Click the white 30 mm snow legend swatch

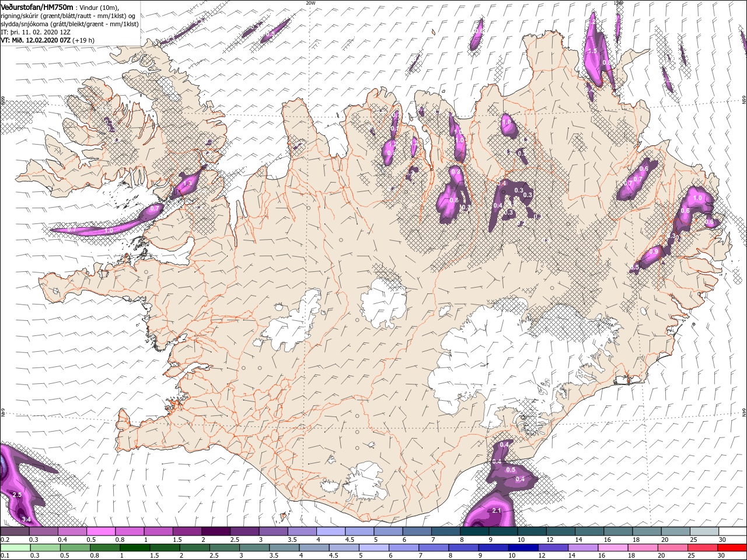(x=732, y=531)
